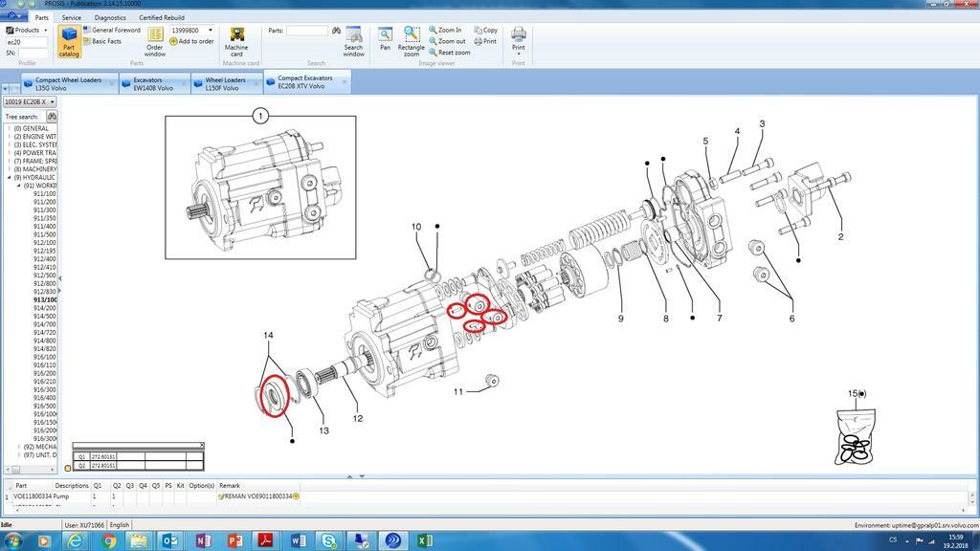Viewport: 980px width, 551px height.
Task: Click callout number 12 in the diagram
Action: (358, 419)
